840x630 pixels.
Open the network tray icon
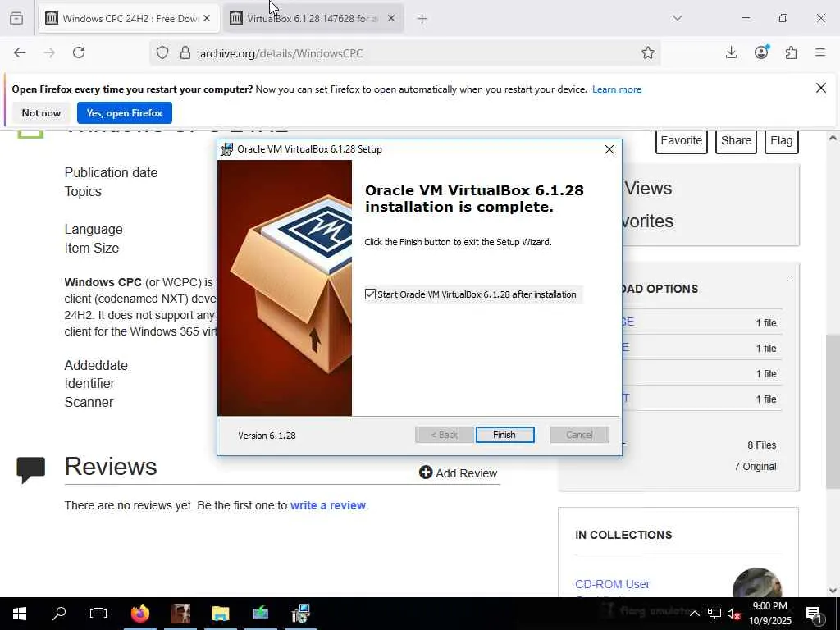point(714,614)
